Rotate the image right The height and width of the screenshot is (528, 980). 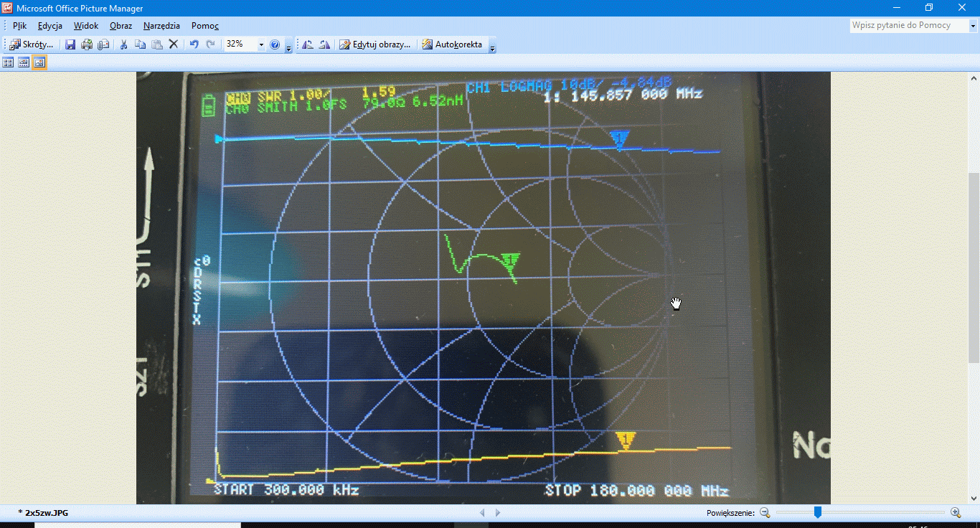pos(324,44)
